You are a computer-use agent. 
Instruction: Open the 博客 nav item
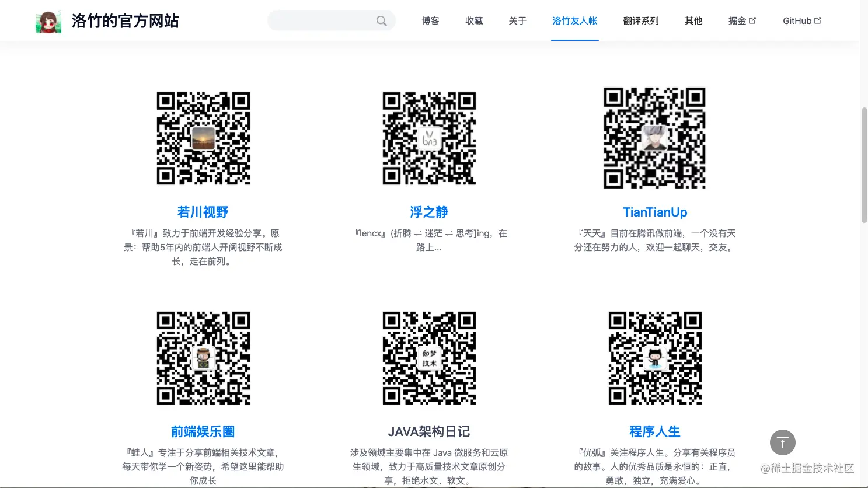(430, 21)
